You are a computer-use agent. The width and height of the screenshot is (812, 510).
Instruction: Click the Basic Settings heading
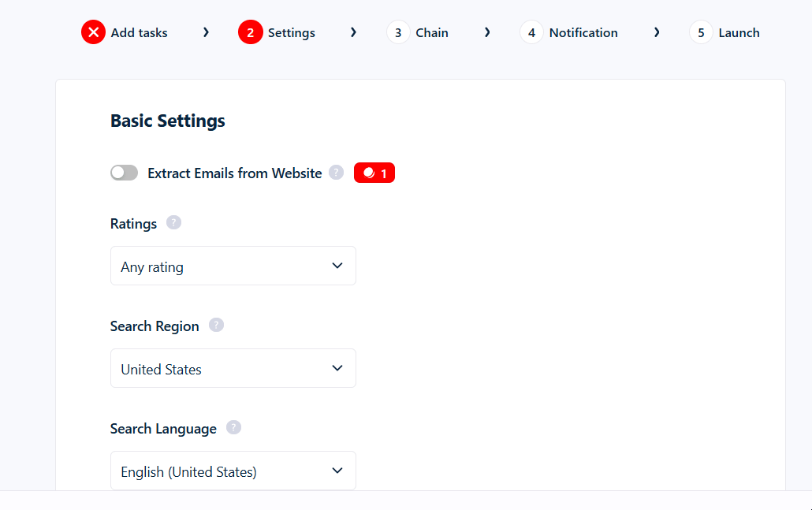[x=168, y=121]
